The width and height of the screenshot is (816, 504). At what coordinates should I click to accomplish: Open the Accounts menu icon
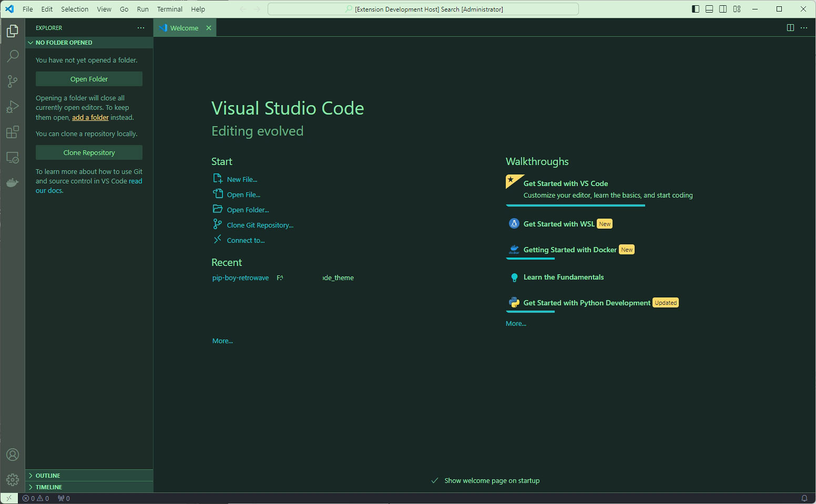coord(13,455)
